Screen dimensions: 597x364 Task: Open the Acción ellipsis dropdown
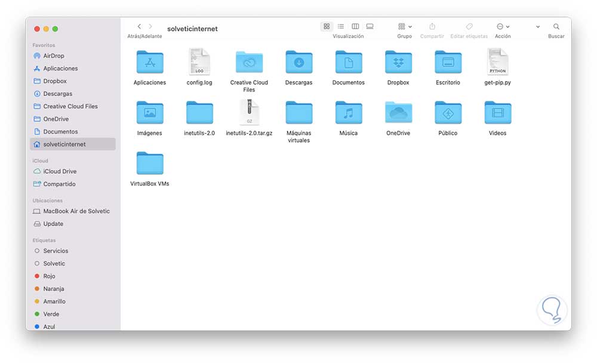503,26
